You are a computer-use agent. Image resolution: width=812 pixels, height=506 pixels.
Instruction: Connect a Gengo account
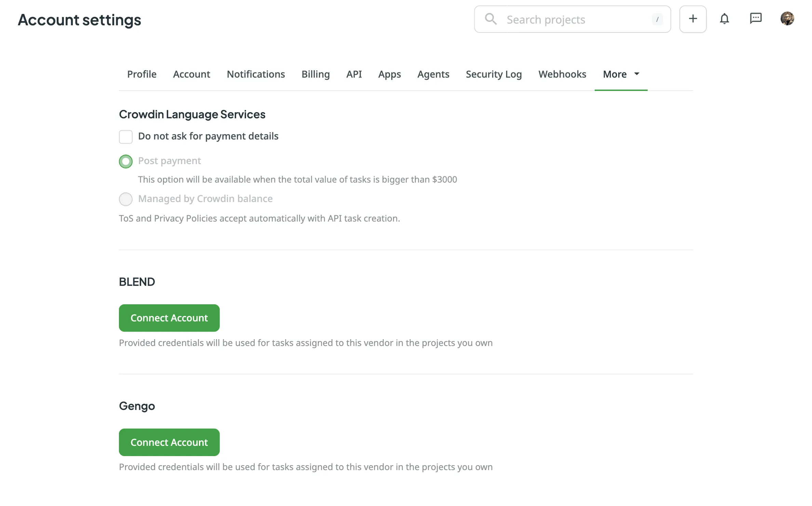coord(169,442)
